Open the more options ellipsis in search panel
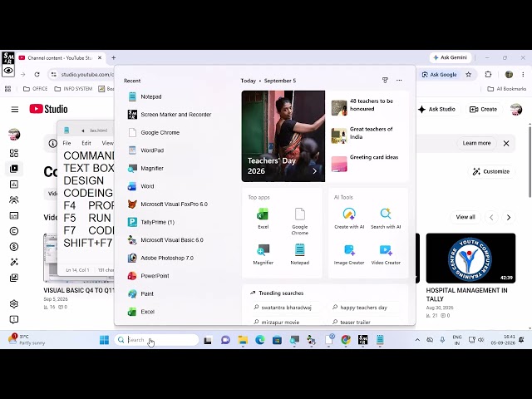Image resolution: width=532 pixels, height=399 pixels. click(x=399, y=81)
